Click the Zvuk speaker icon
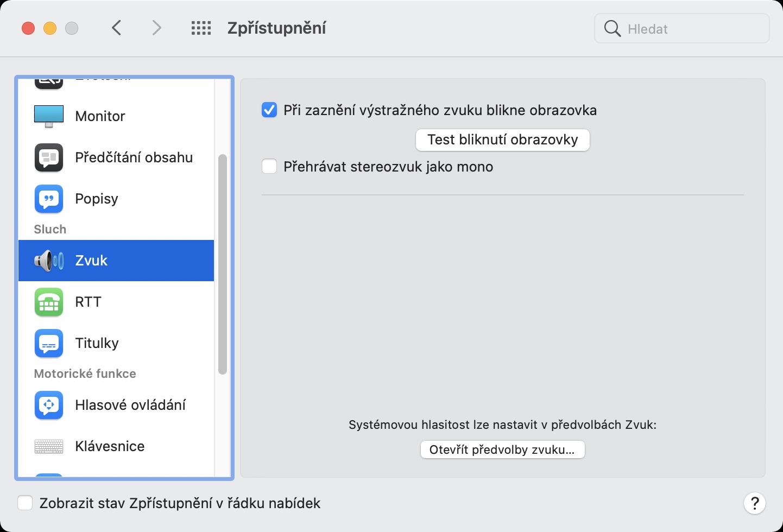 tap(49, 261)
